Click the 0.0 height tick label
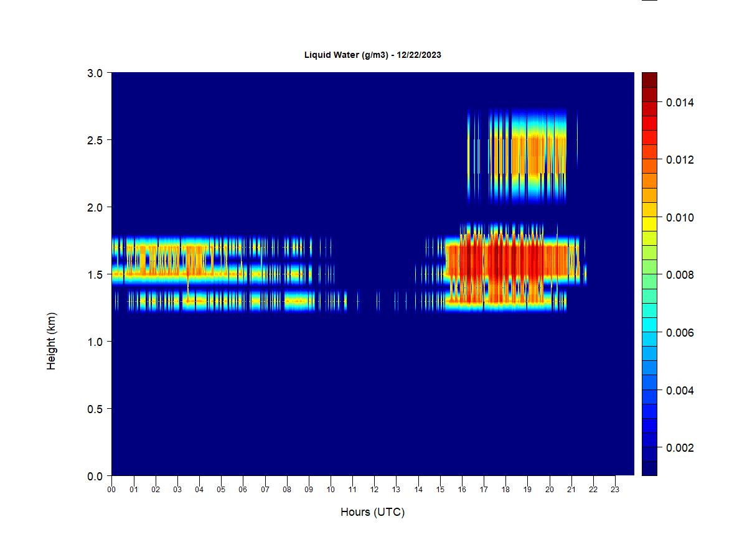Image resolution: width=747 pixels, height=560 pixels. (94, 476)
